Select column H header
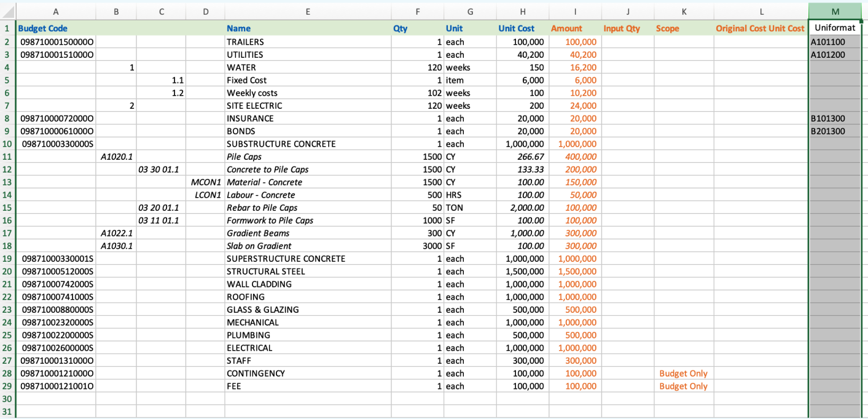Image resolution: width=868 pixels, height=419 pixels. (x=522, y=11)
